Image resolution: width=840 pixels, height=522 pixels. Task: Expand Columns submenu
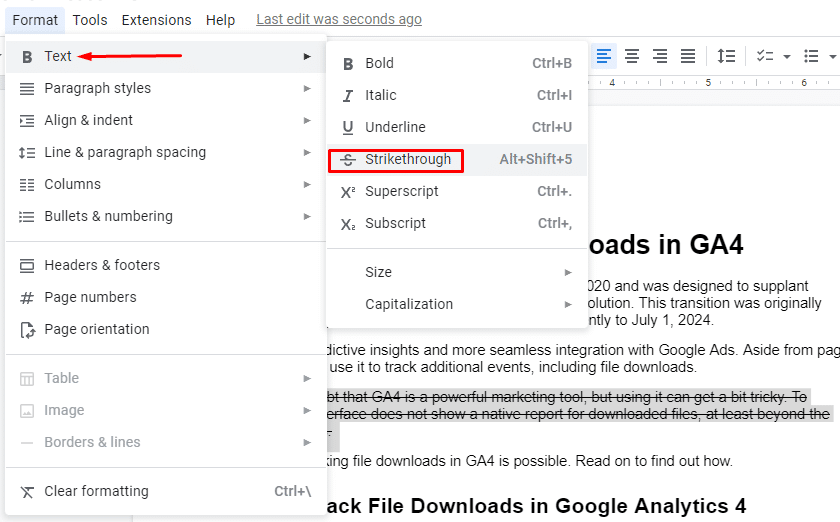(166, 184)
